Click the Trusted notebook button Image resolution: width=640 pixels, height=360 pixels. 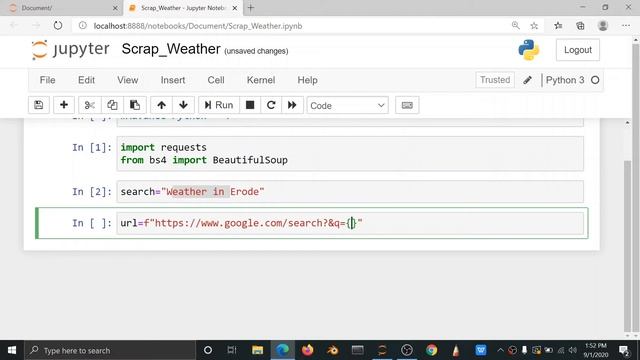(x=495, y=80)
